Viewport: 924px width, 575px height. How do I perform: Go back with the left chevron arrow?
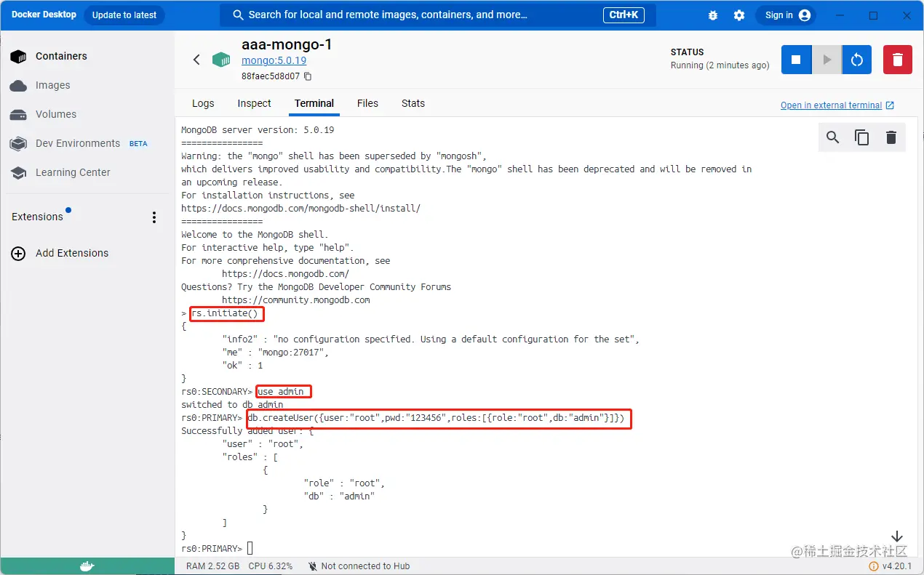click(196, 60)
